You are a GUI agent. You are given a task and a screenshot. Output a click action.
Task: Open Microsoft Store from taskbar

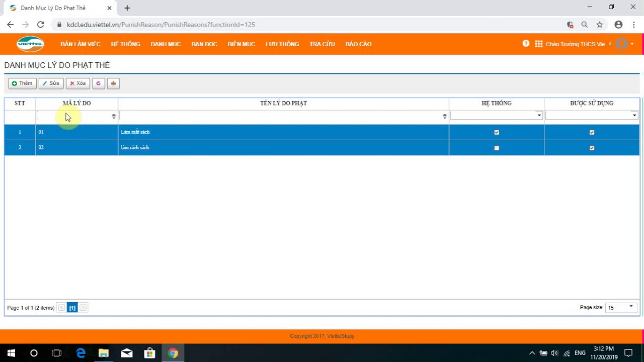click(149, 353)
